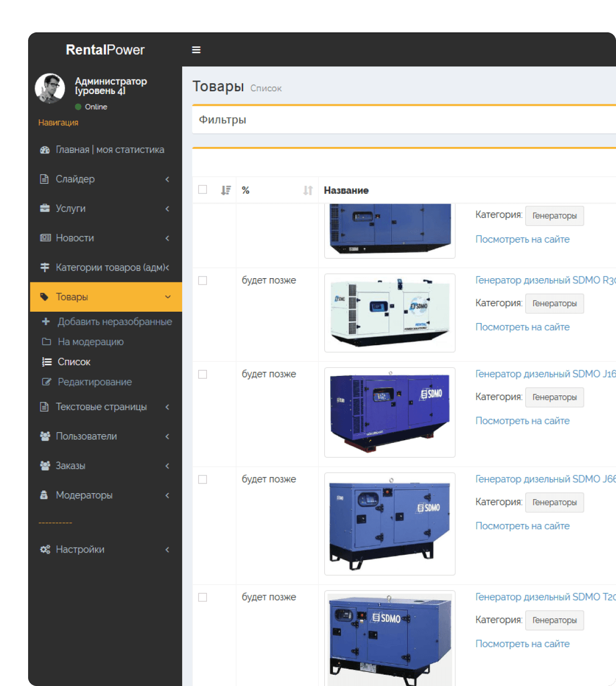Viewport: 616px width, 686px height.
Task: Click Посмотреть на сайте for SDMO J66
Action: pyautogui.click(x=523, y=526)
